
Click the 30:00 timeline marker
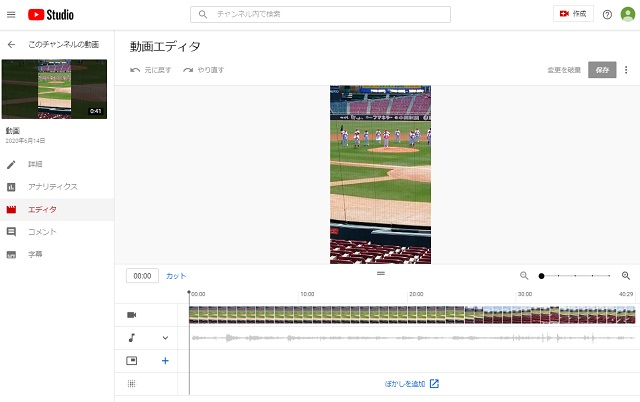click(525, 294)
